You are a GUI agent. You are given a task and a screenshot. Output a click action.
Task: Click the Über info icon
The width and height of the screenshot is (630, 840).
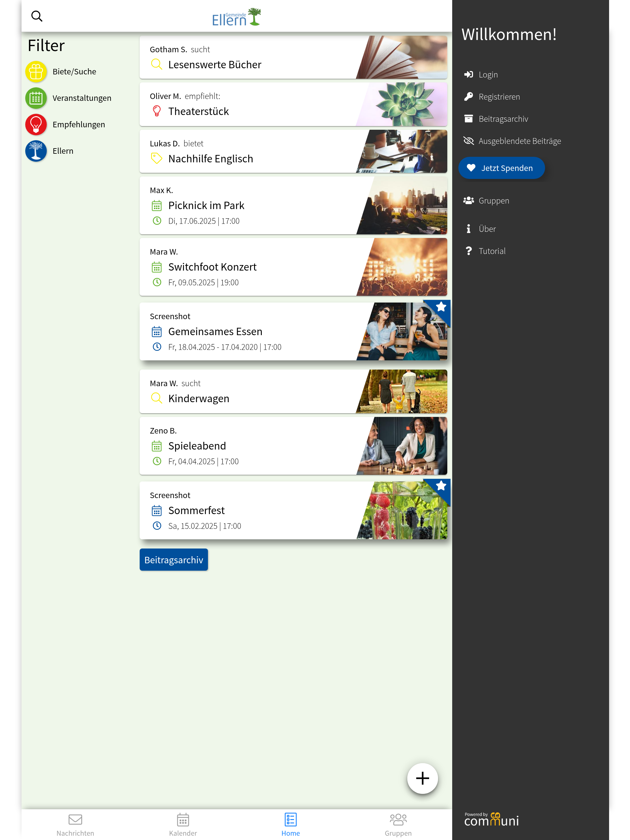pos(469,229)
